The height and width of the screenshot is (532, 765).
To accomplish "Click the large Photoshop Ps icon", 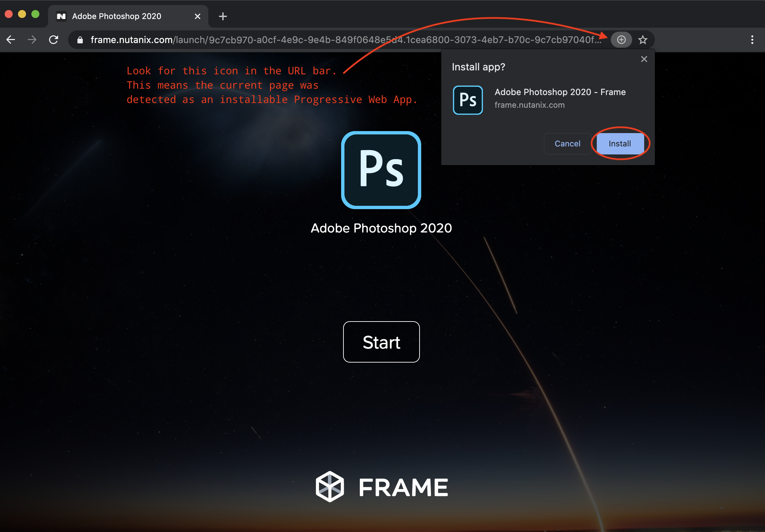I will pyautogui.click(x=381, y=170).
